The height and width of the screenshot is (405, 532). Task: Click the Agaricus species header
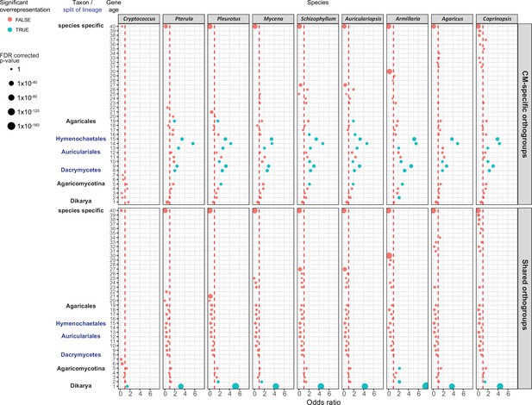[453, 19]
